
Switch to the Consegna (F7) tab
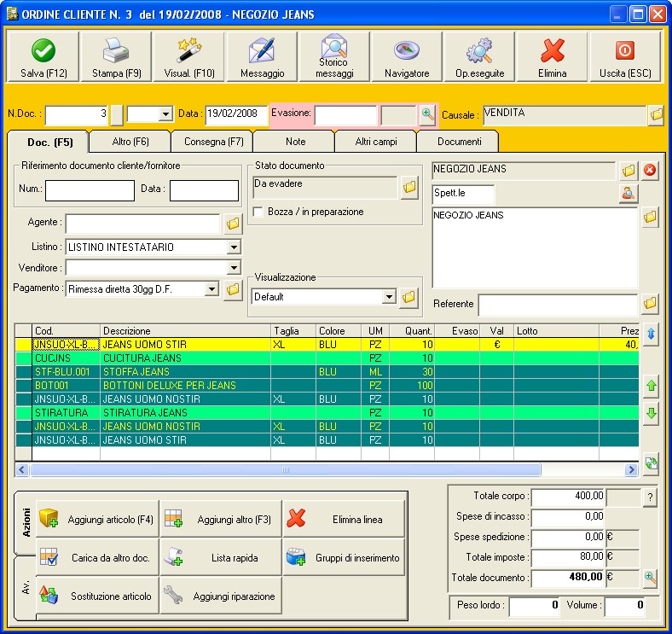[x=211, y=142]
